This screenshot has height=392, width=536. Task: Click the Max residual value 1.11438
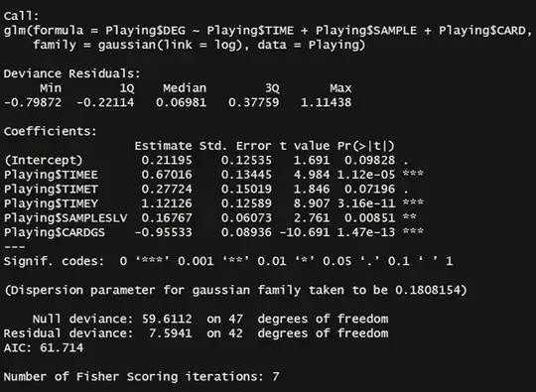coord(327,102)
